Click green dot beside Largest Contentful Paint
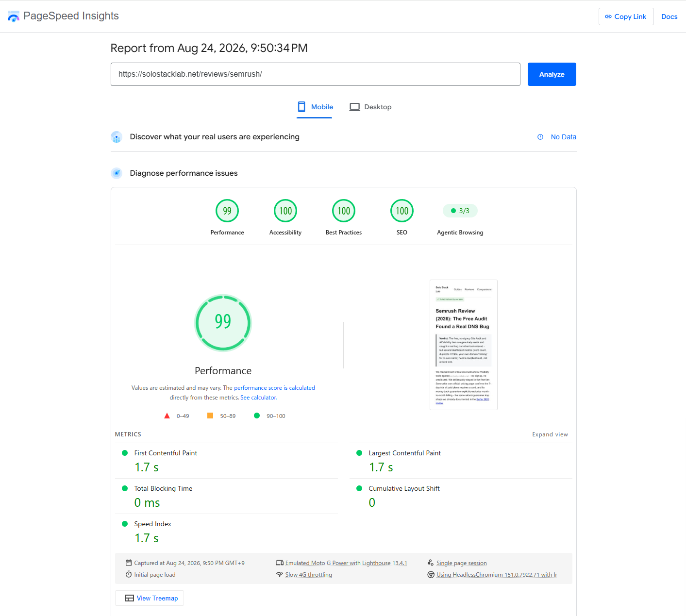Viewport: 686px width, 616px height. (x=359, y=453)
